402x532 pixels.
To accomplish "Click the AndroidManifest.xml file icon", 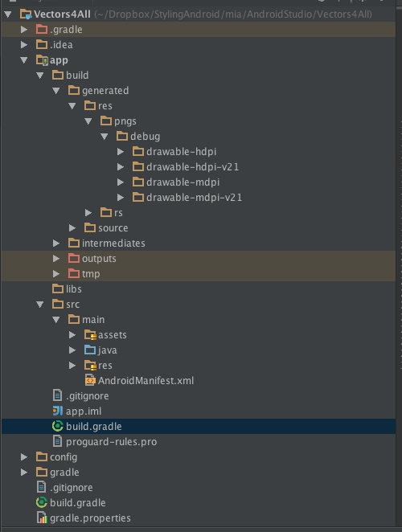I will [x=90, y=380].
